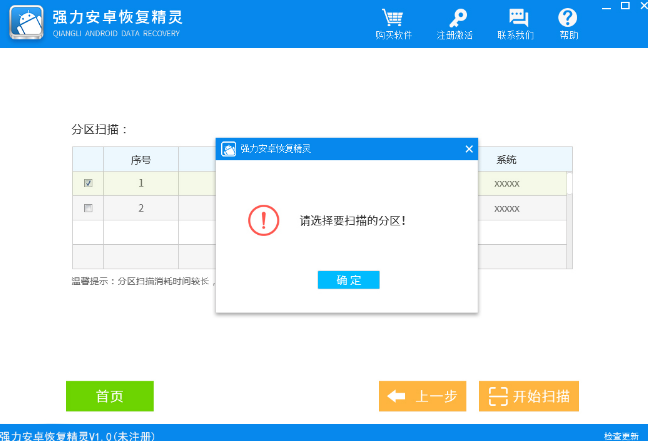This screenshot has height=441, width=648.
Task: Click the 请选择要扫描的分区 message text
Action: (x=353, y=221)
